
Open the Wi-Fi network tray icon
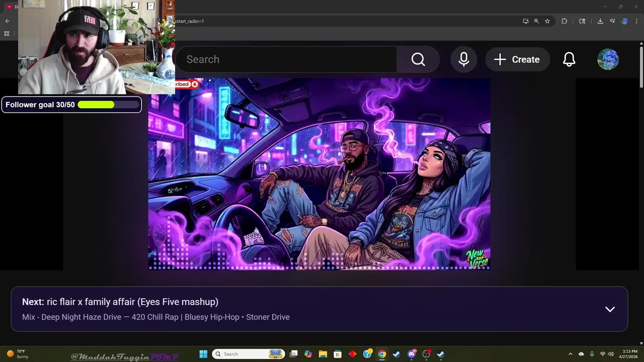point(602,354)
